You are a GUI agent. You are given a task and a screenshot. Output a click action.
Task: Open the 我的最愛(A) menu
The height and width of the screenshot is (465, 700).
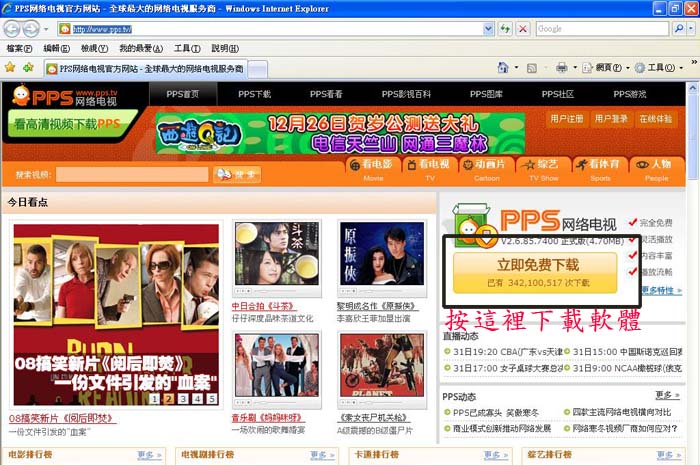click(x=141, y=48)
